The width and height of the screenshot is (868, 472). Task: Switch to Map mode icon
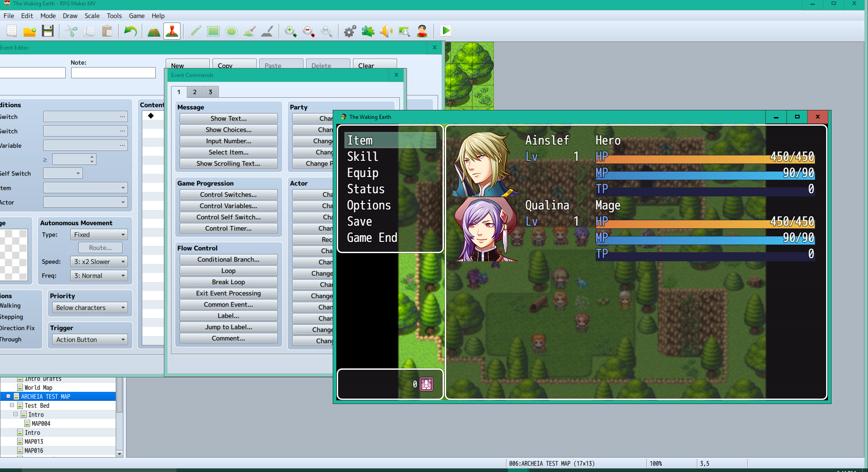154,31
